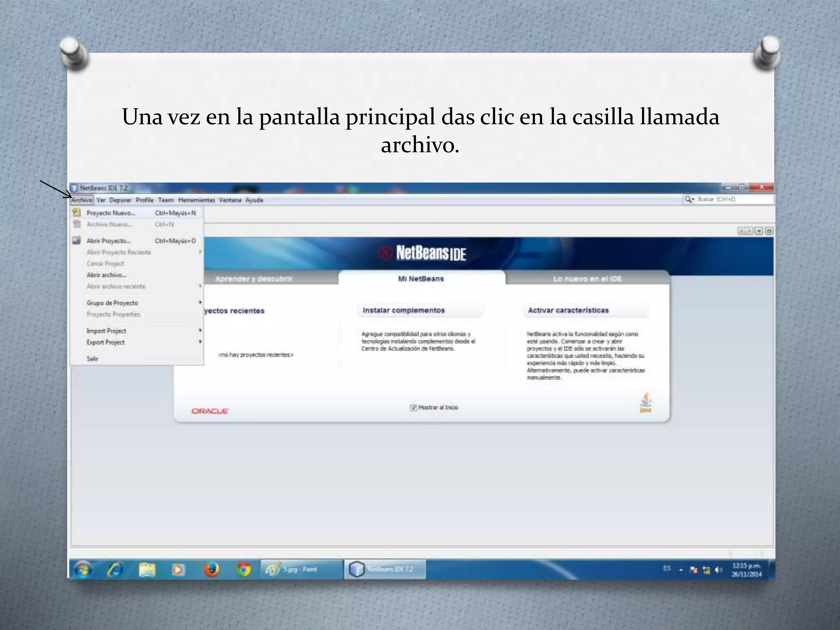Click the Java logo icon
The width and height of the screenshot is (840, 630).
tap(646, 403)
